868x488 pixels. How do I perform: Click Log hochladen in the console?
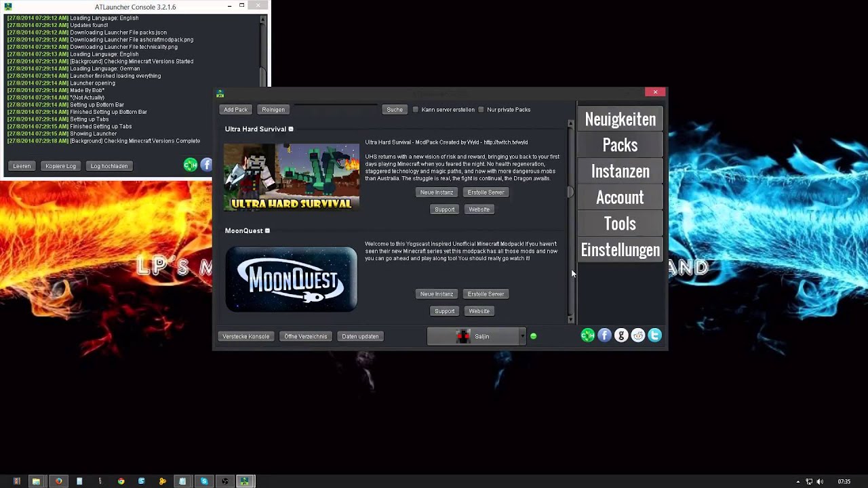(109, 166)
